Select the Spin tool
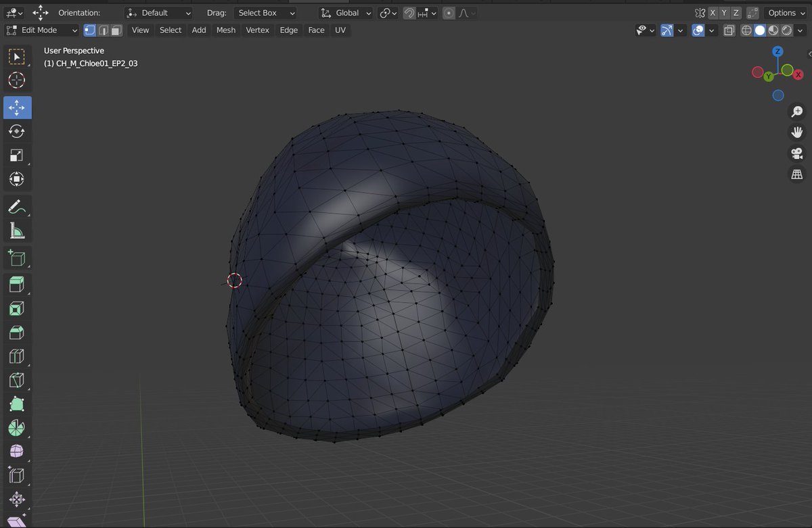Image resolution: width=812 pixels, height=528 pixels. pos(17,428)
